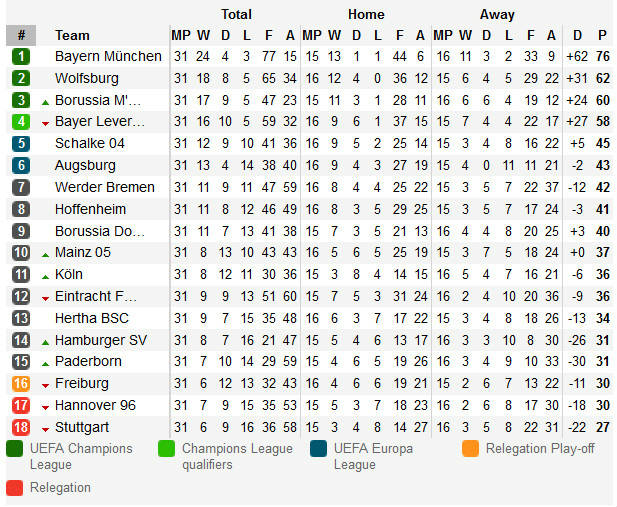The height and width of the screenshot is (507, 617).
Task: Click the rank 1 badge for Bayern München
Action: 21,56
